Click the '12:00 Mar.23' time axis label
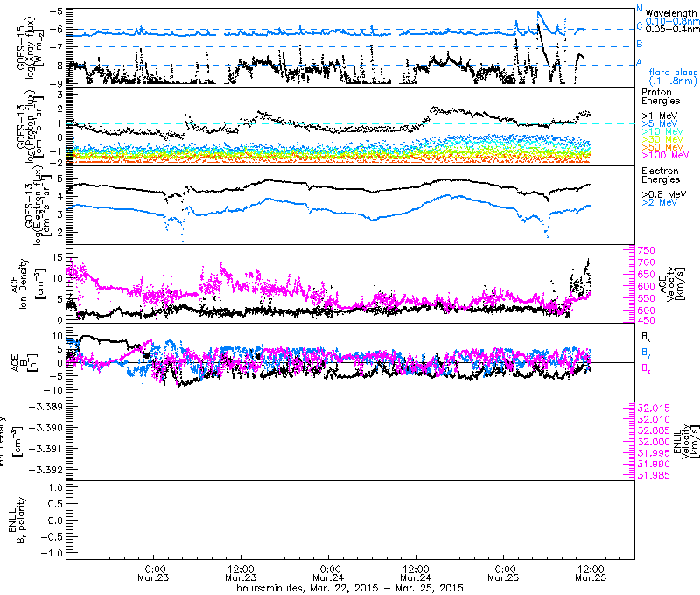This screenshot has height=595, width=700. (x=241, y=574)
